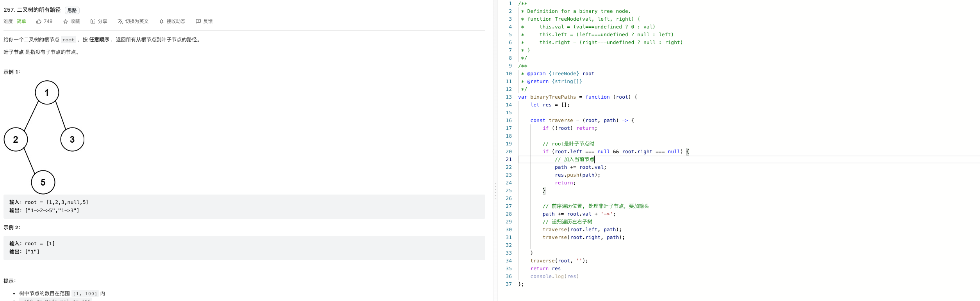Click the if (!root) return; line

[570, 128]
